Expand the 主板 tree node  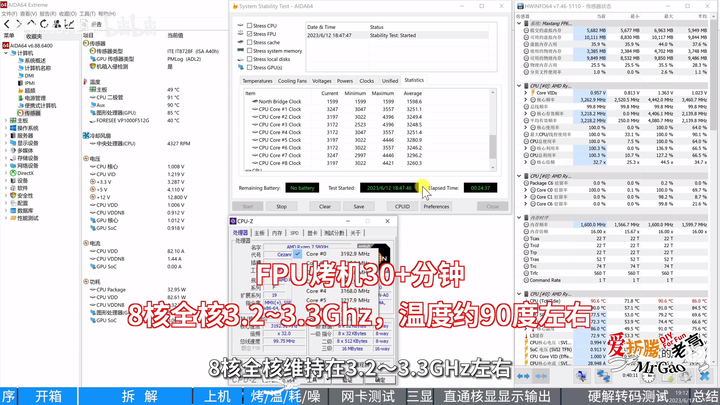6,121
